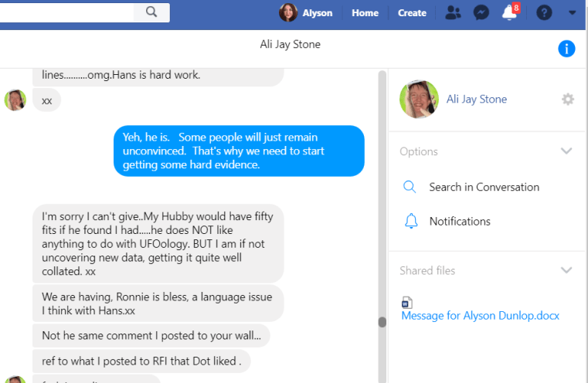Open Notifications option in side panel
The height and width of the screenshot is (383, 588).
coord(460,221)
